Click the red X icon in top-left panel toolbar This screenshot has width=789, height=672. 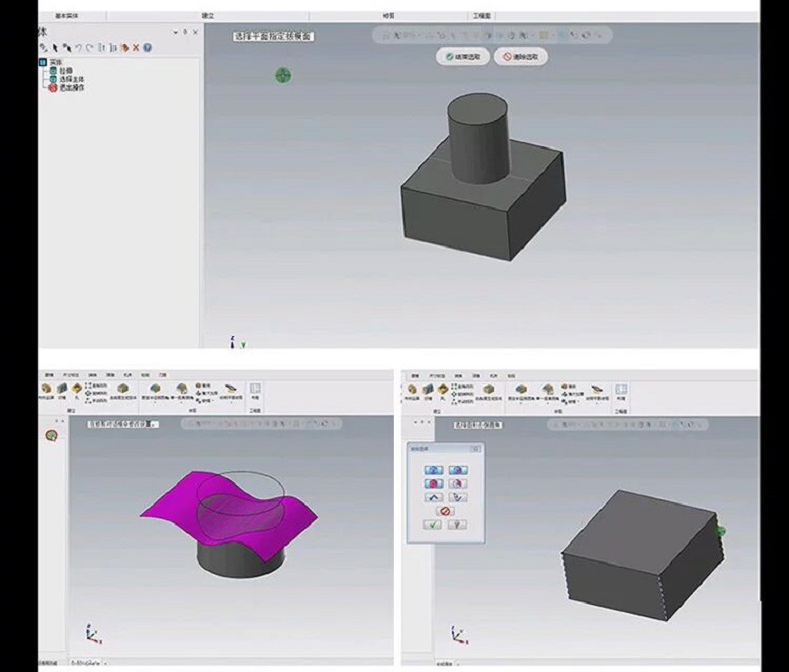tap(136, 47)
